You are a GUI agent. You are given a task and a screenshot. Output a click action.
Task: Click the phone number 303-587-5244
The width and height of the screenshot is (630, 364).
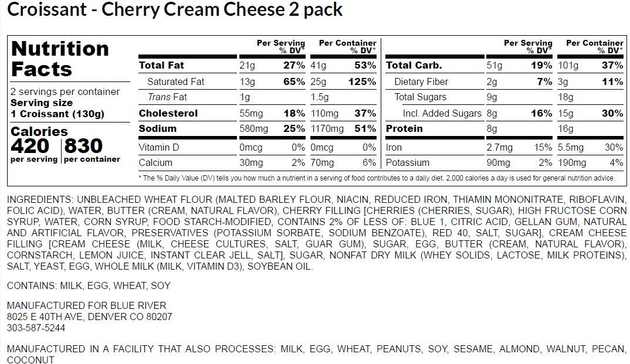coord(36,328)
